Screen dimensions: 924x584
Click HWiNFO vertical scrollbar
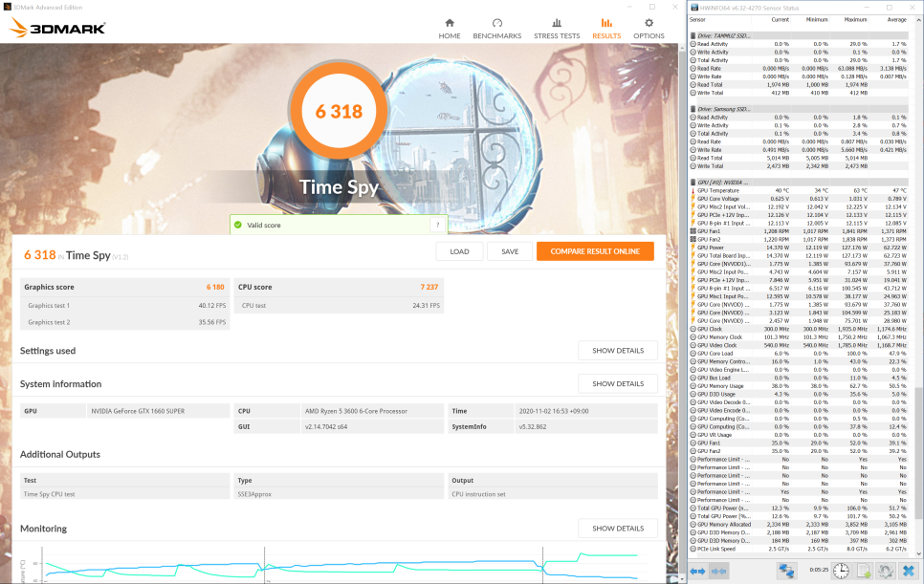918,453
